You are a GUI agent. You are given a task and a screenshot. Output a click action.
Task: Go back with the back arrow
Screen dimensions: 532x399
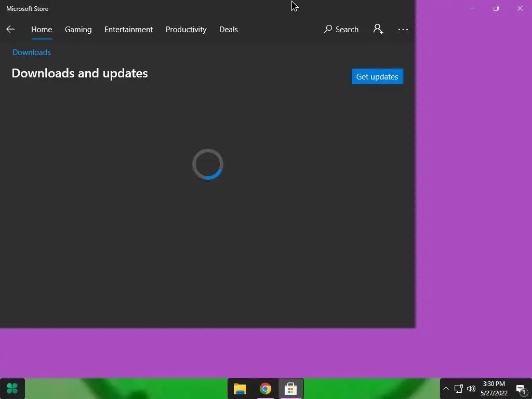(x=10, y=30)
